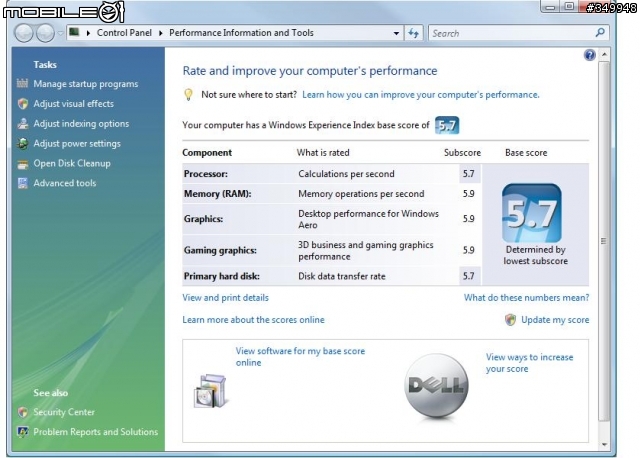Open Advanced tools task

[x=64, y=183]
